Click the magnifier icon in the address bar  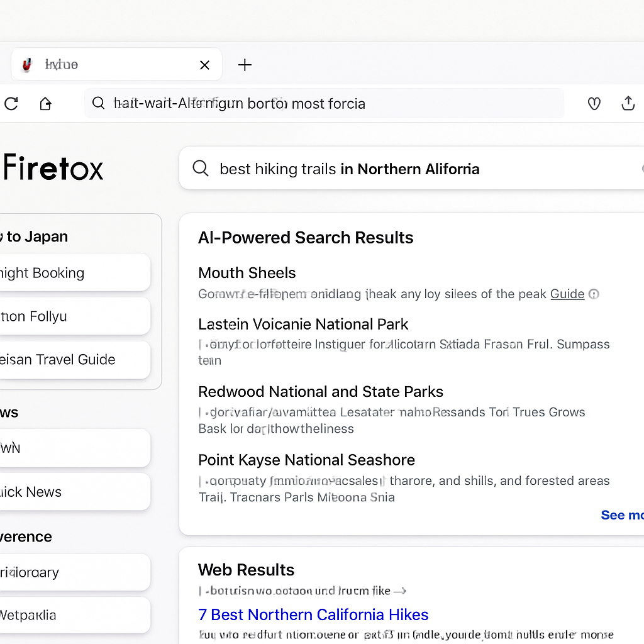point(98,103)
